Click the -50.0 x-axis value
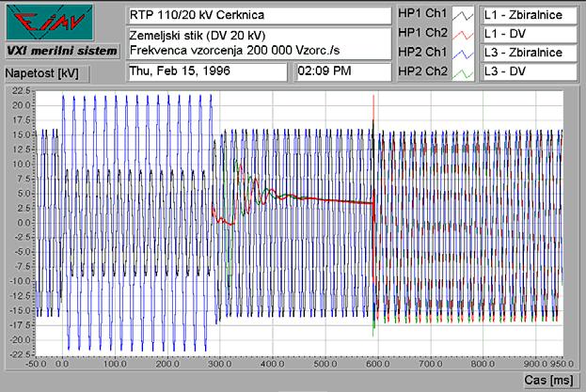This screenshot has height=392, width=586. pos(36,364)
